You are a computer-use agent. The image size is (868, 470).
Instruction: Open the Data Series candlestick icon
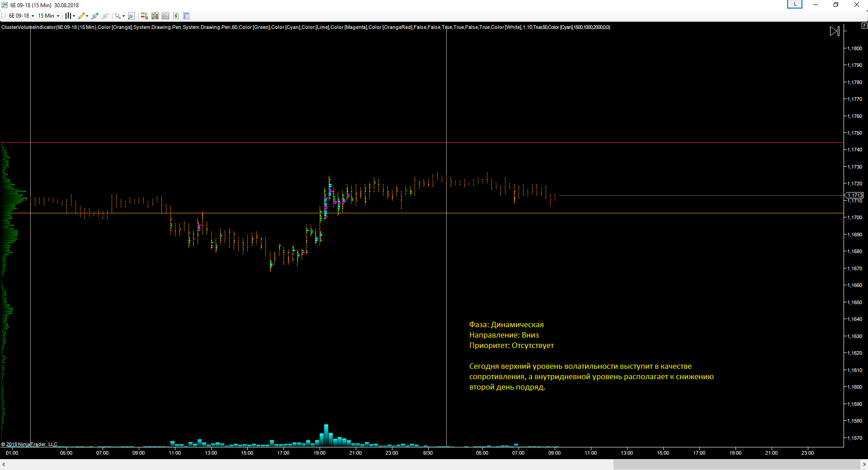155,16
